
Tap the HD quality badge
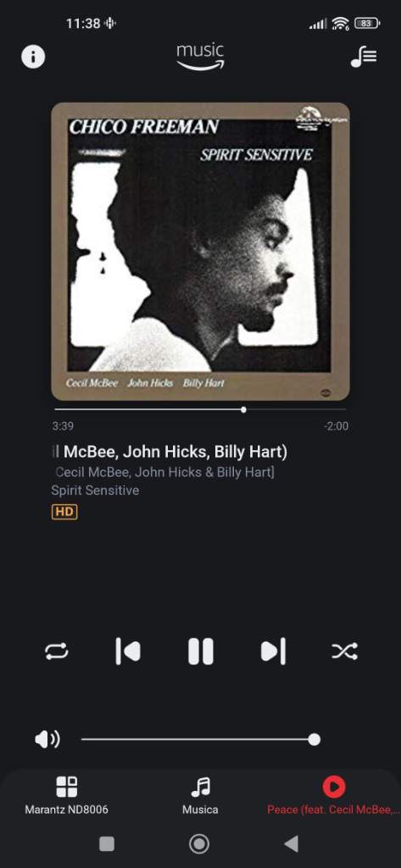pyautogui.click(x=64, y=512)
